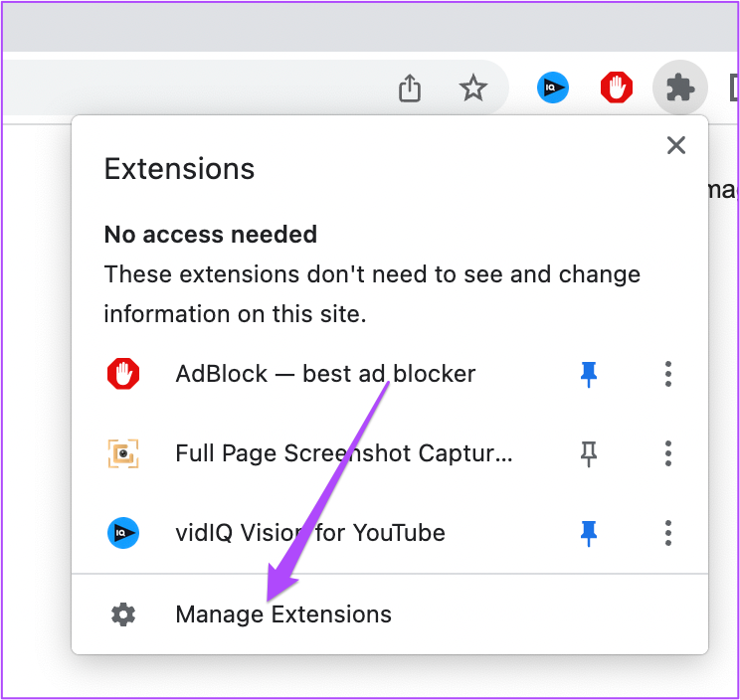Open the AdBlock extension in the toolbar

coord(617,88)
